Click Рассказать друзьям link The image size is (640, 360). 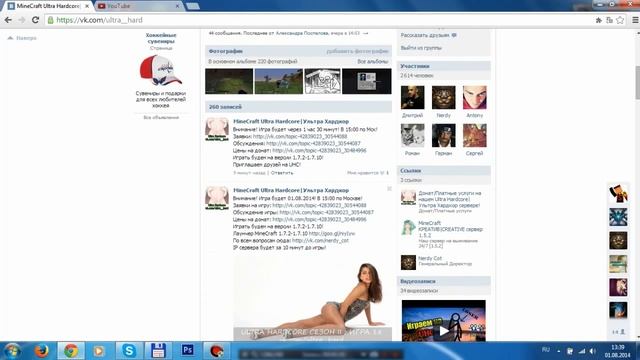(x=429, y=36)
